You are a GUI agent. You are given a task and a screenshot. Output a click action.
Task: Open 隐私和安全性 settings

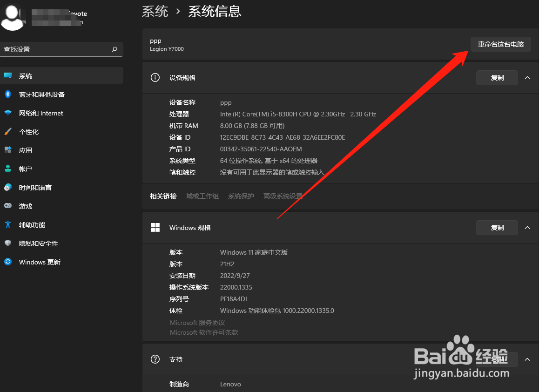tap(61, 243)
